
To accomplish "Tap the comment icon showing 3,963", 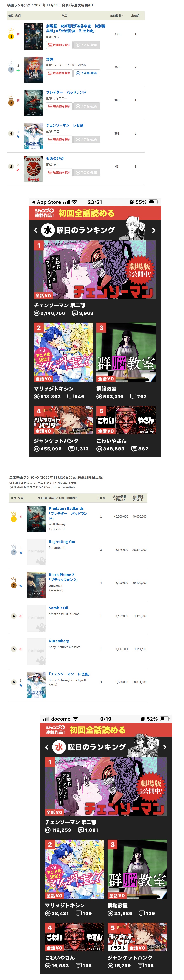I will tap(75, 313).
